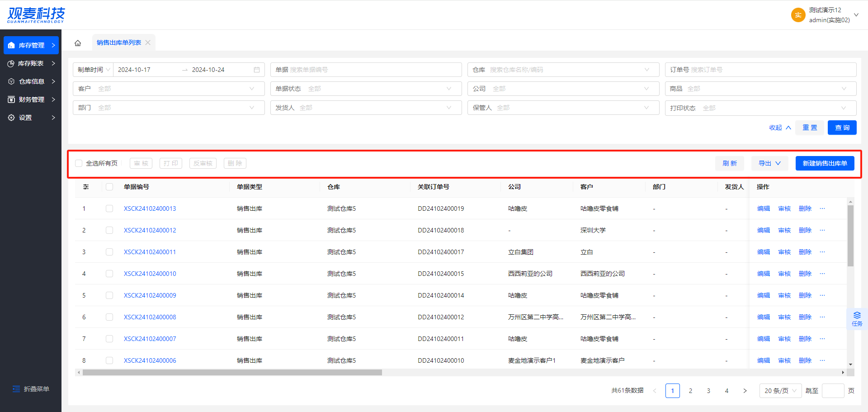The height and width of the screenshot is (412, 868).
Task: Open more actions for XSCK24102400008
Action: click(x=822, y=317)
